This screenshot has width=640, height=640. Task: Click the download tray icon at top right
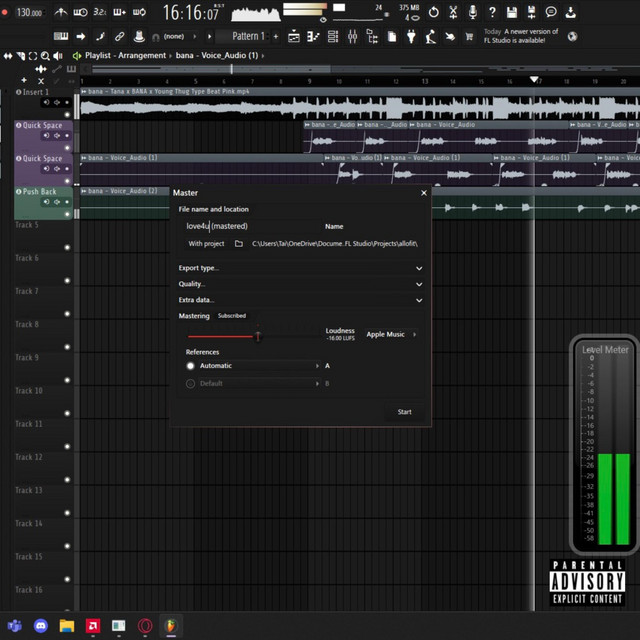click(x=571, y=12)
